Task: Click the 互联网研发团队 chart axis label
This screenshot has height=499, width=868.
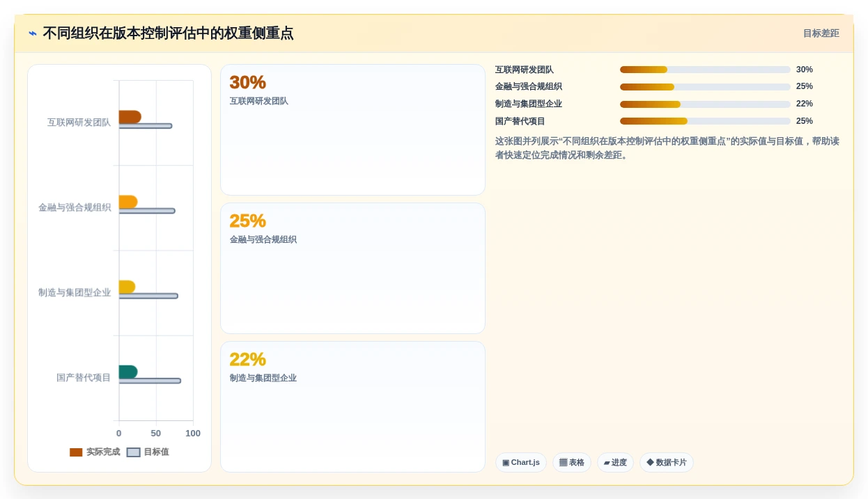Action: click(79, 122)
